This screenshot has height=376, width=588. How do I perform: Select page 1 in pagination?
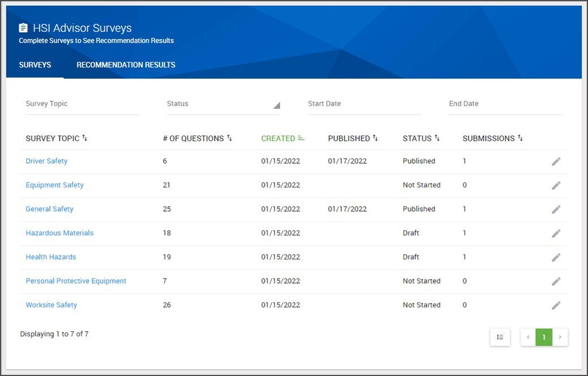[544, 337]
